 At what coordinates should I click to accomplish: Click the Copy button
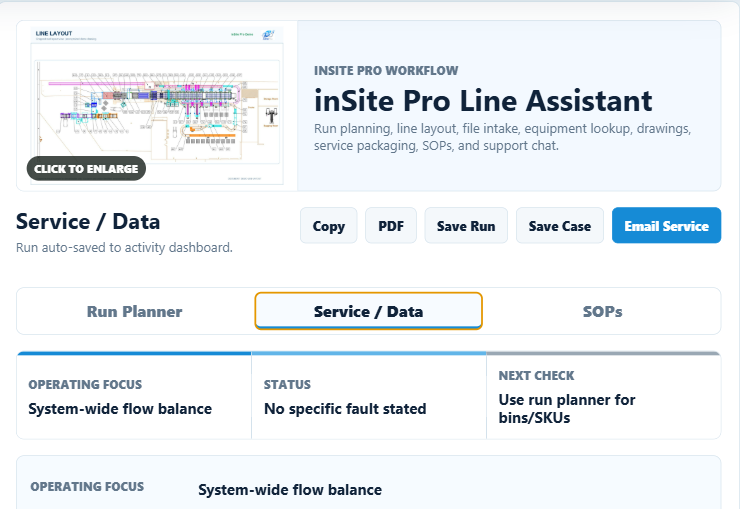pos(328,225)
